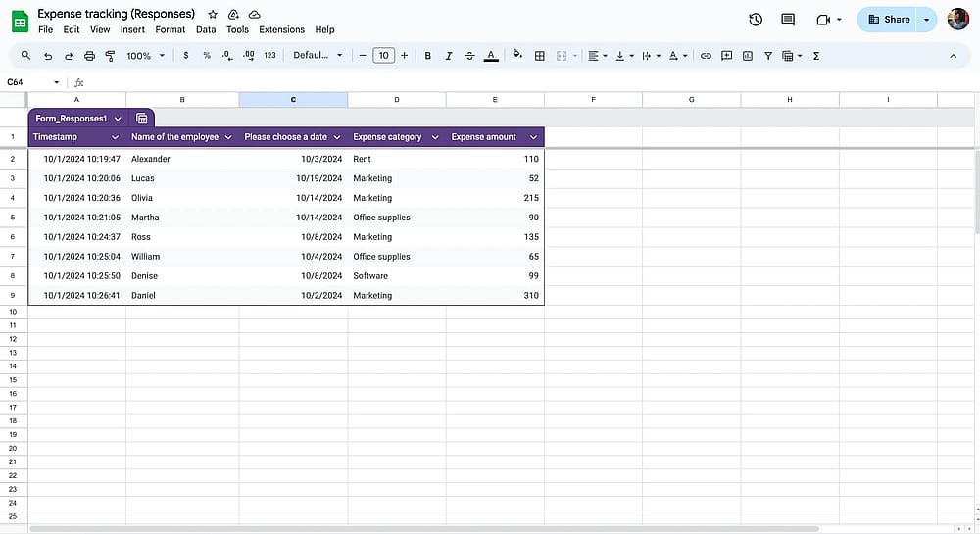
Task: Open the Default font dropdown
Action: coord(318,56)
